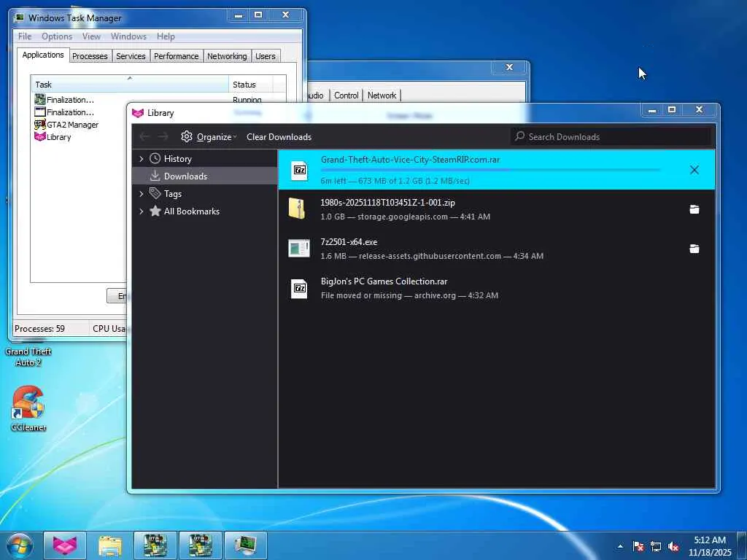Show hidden system tray icons
Viewport: 747px width, 560px height.
(620, 547)
